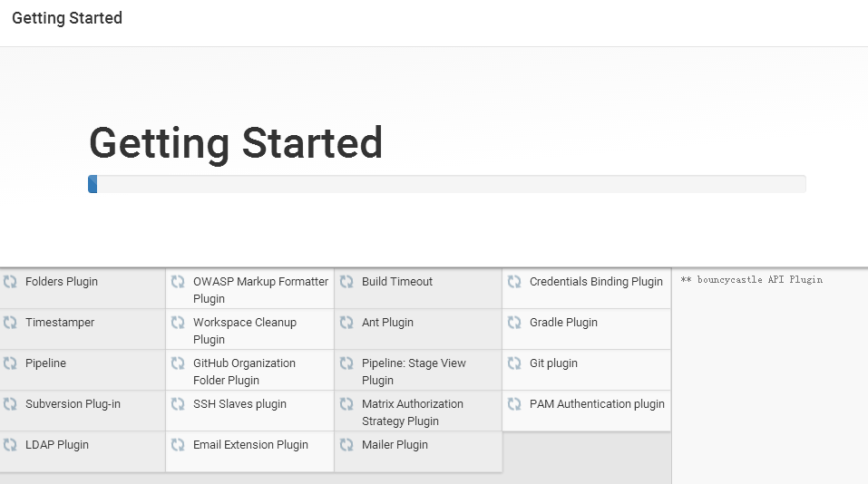Select the Workspace Cleanup Plugin label

click(245, 331)
